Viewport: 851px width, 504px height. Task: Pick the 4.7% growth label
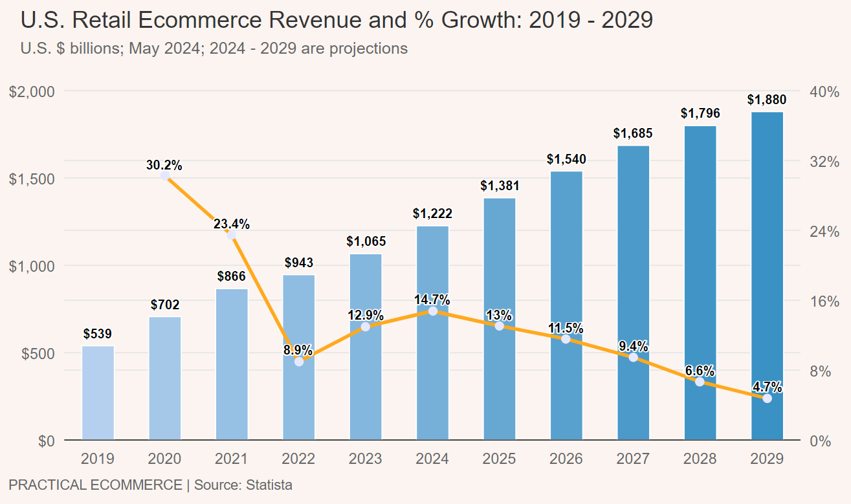(767, 388)
